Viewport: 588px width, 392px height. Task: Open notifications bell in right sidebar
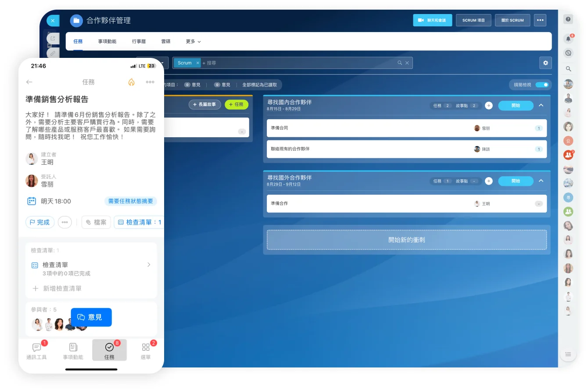[568, 39]
